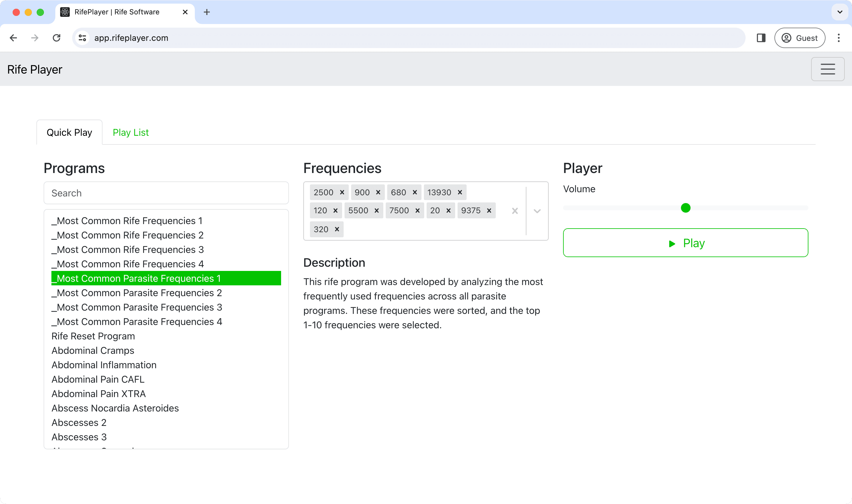Click the Play button
The width and height of the screenshot is (852, 504).
point(685,243)
